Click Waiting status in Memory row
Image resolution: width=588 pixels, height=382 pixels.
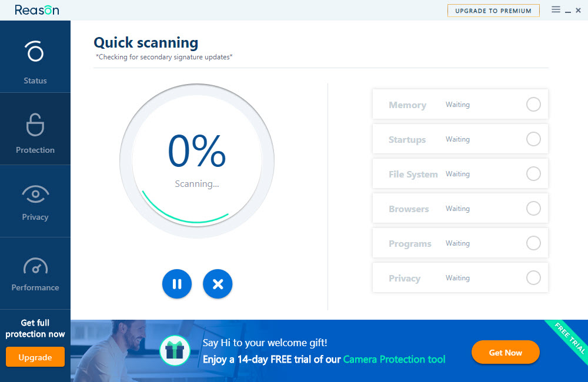pos(457,105)
